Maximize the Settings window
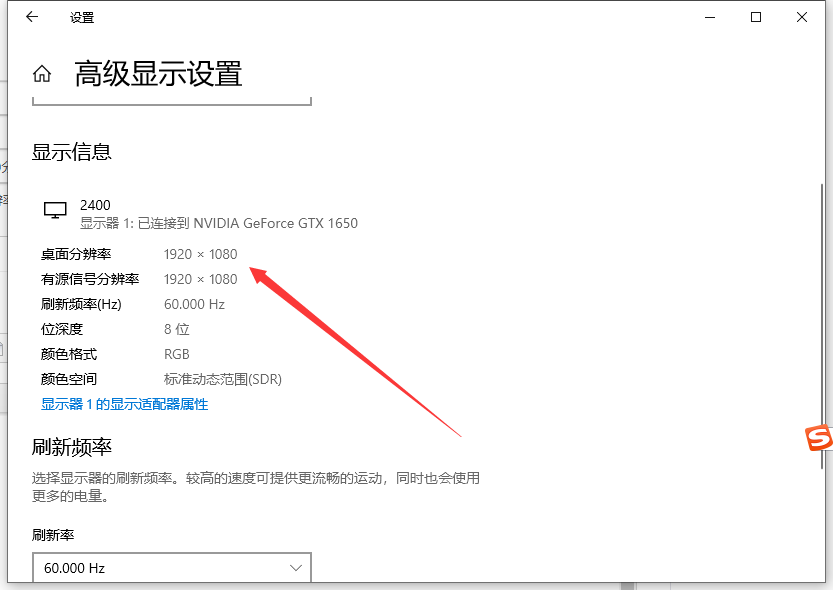This screenshot has height=590, width=833. click(756, 17)
